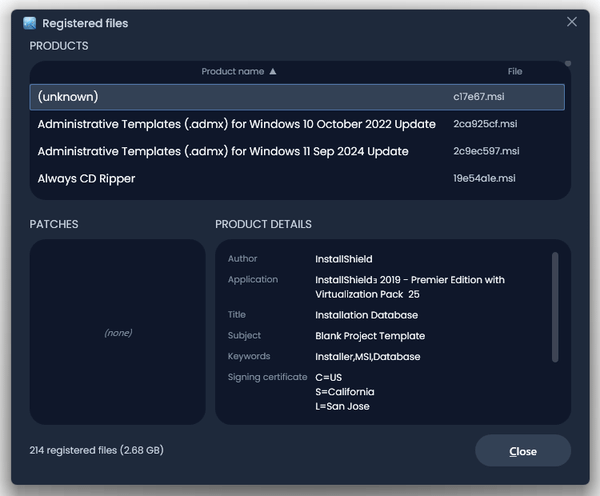Click the S=California certificate line
Image resolution: width=600 pixels, height=496 pixels.
(x=345, y=392)
